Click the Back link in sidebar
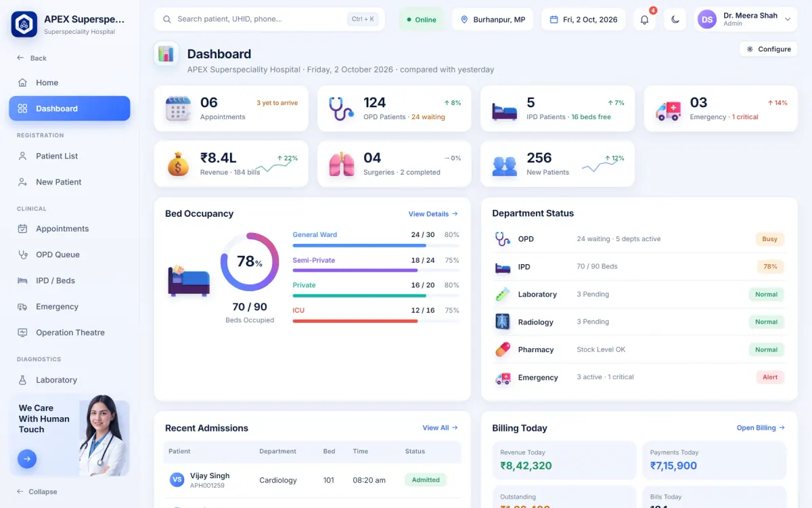The height and width of the screenshot is (508, 812). point(32,58)
